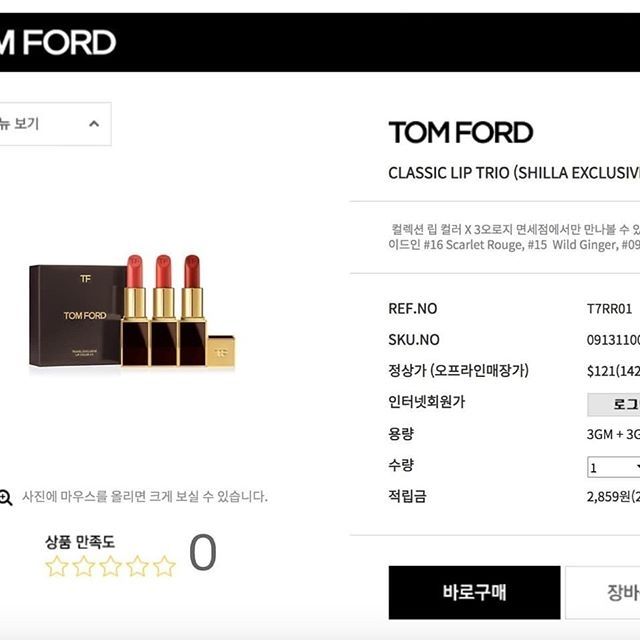Click the 로그인 button beside 인터넷회원가
This screenshot has width=640, height=640.
[613, 404]
